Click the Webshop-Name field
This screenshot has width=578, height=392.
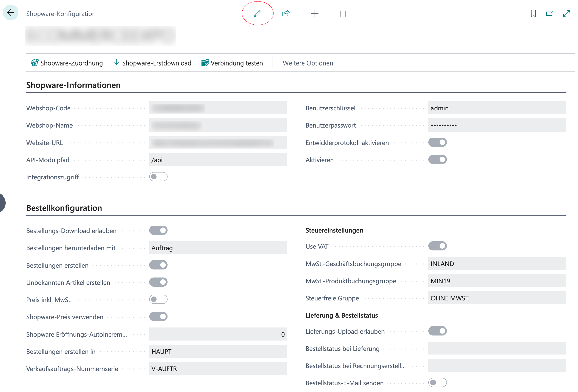(218, 125)
